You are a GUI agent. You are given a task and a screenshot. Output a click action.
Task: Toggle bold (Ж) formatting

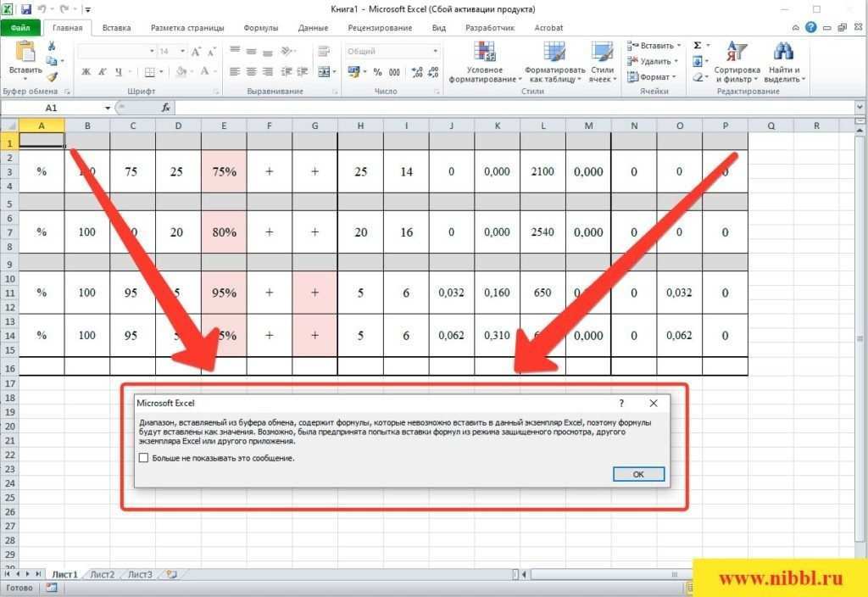click(x=86, y=72)
